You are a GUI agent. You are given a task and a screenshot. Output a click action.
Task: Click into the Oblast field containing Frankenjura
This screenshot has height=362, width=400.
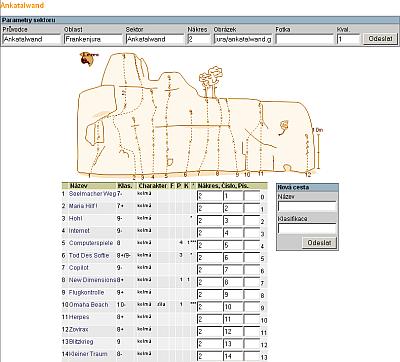[x=93, y=39]
